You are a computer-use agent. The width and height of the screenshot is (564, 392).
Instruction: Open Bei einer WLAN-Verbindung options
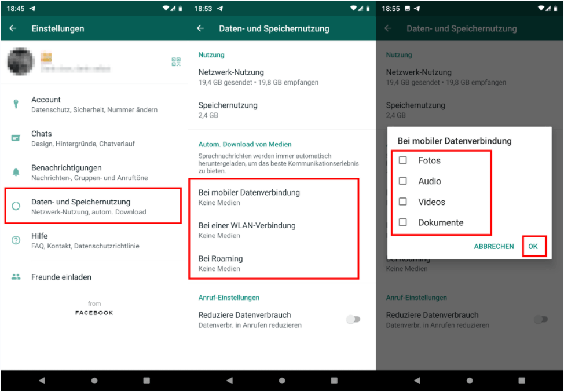coord(247,230)
